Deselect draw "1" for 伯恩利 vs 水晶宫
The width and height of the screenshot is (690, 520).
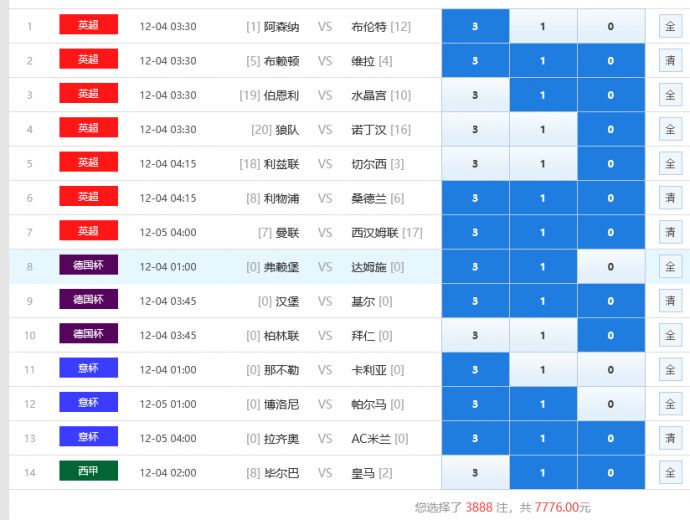[543, 95]
